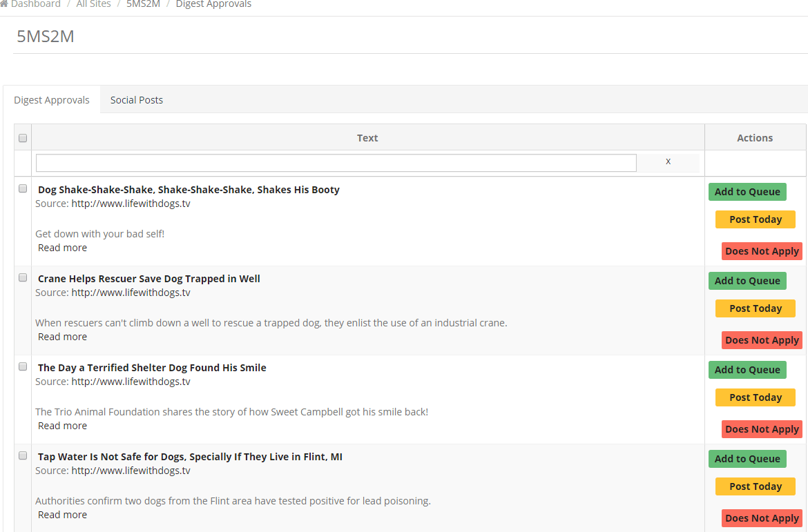Clear the text filter with the x button
Image resolution: width=808 pixels, height=532 pixels.
click(x=668, y=161)
